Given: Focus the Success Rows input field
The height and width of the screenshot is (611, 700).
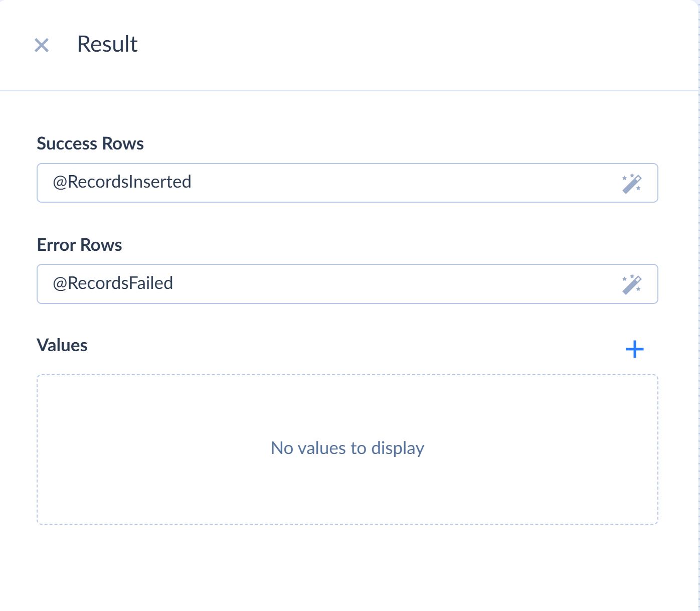Looking at the screenshot, I should 401,183.
